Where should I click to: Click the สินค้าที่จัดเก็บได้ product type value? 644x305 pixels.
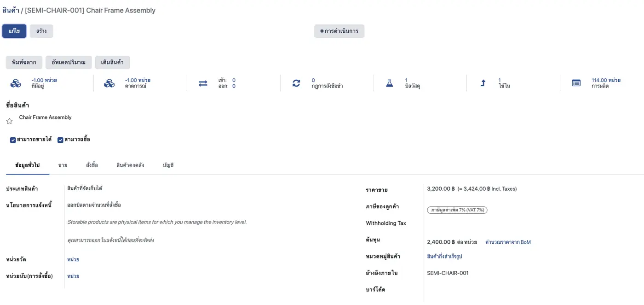[x=85, y=188]
